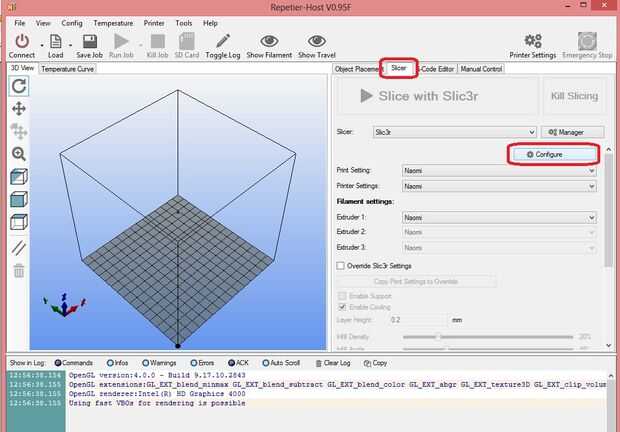
Task: Click the trash delete object icon
Action: pos(19,271)
